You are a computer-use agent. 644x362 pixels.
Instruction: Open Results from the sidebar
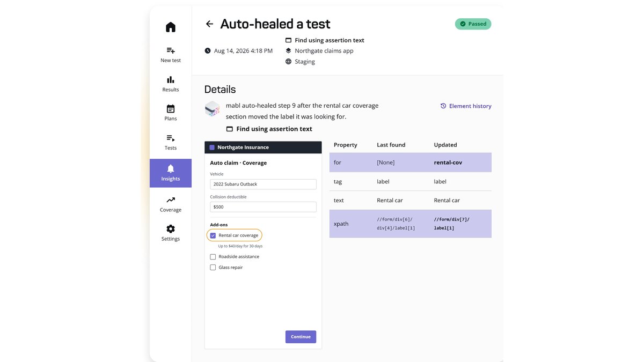click(171, 84)
